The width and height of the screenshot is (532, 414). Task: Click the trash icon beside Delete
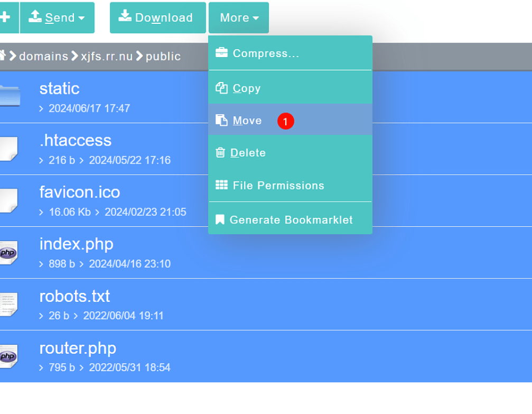221,153
